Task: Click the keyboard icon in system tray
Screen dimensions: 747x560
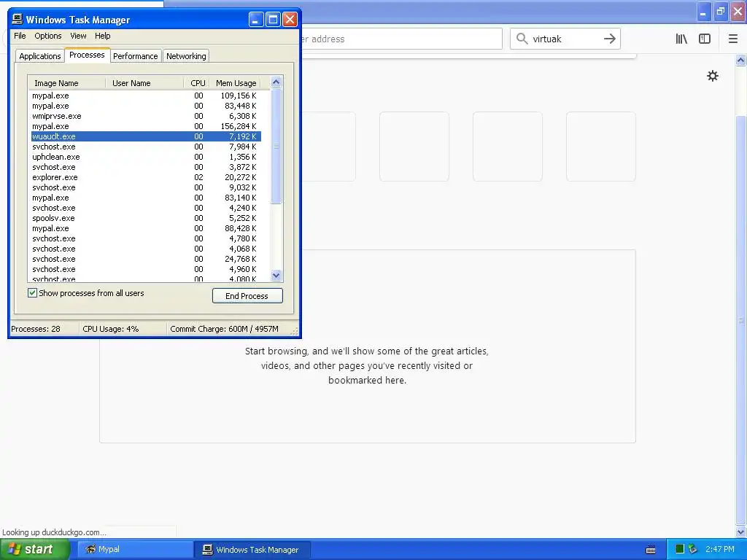Action: tap(650, 550)
